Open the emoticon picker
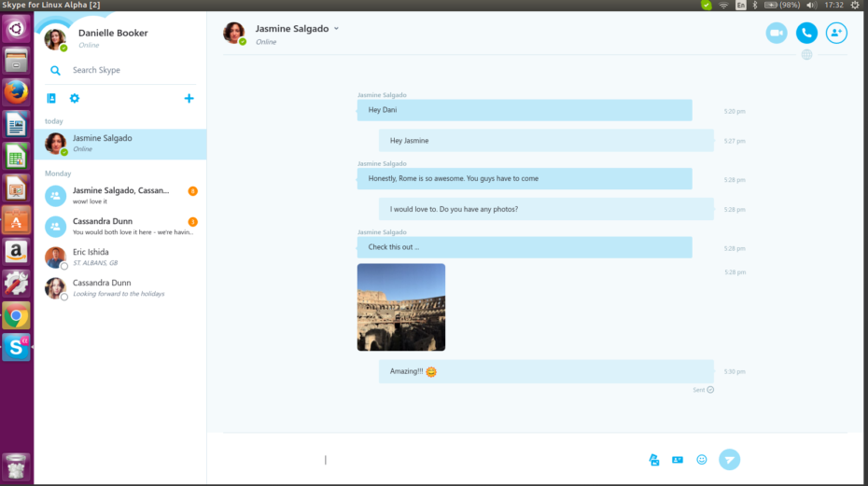The height and width of the screenshot is (486, 868). pyautogui.click(x=702, y=460)
